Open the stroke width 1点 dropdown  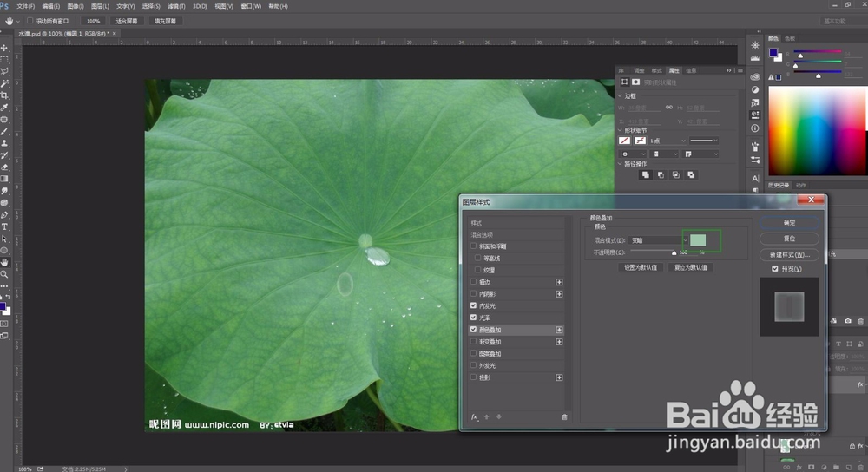coord(667,141)
